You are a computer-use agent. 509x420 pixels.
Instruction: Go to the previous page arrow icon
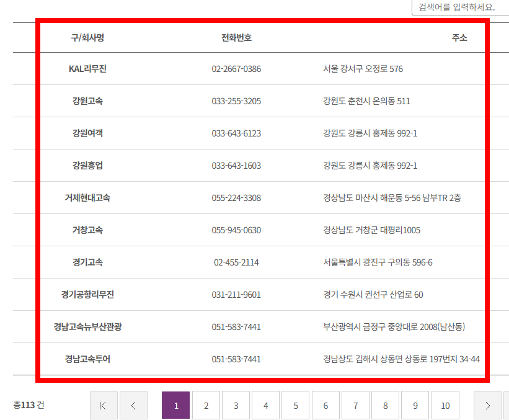tap(133, 405)
